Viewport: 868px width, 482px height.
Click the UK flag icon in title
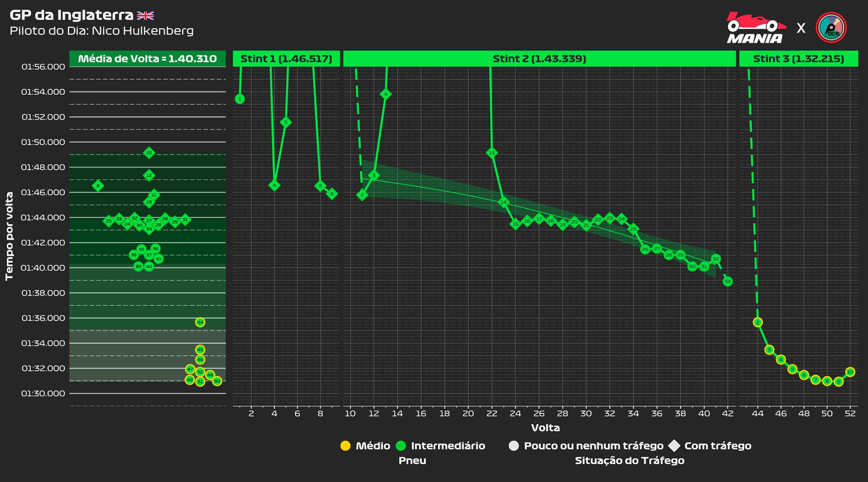[x=145, y=16]
